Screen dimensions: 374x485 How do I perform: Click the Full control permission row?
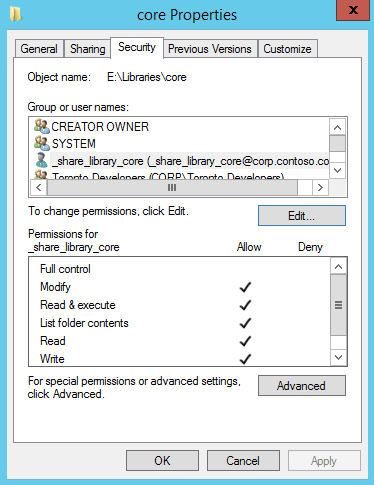click(180, 269)
